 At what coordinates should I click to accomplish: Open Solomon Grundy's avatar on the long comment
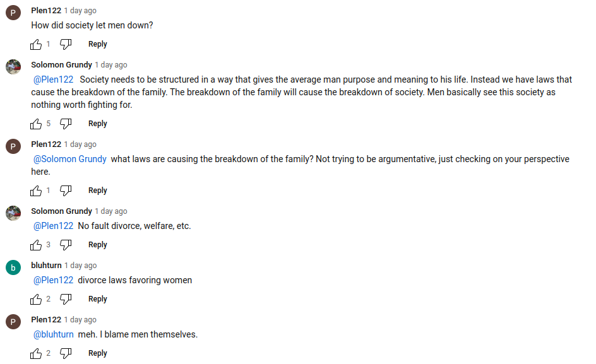coord(13,67)
